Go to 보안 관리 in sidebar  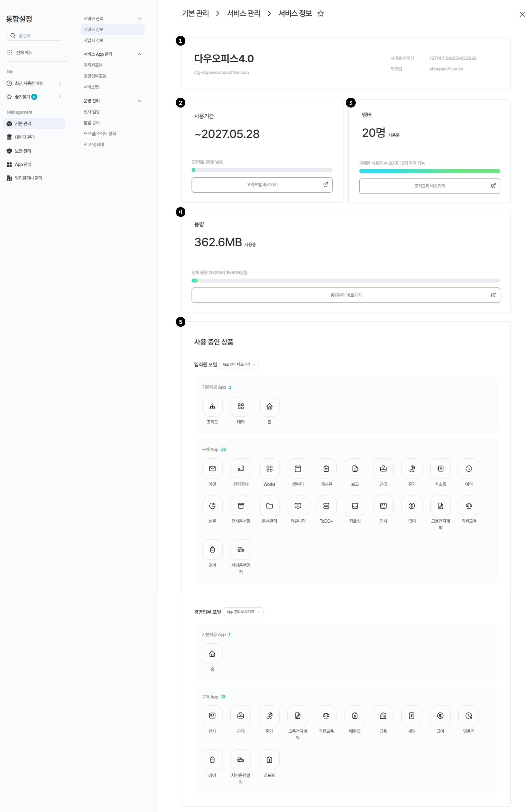(23, 151)
